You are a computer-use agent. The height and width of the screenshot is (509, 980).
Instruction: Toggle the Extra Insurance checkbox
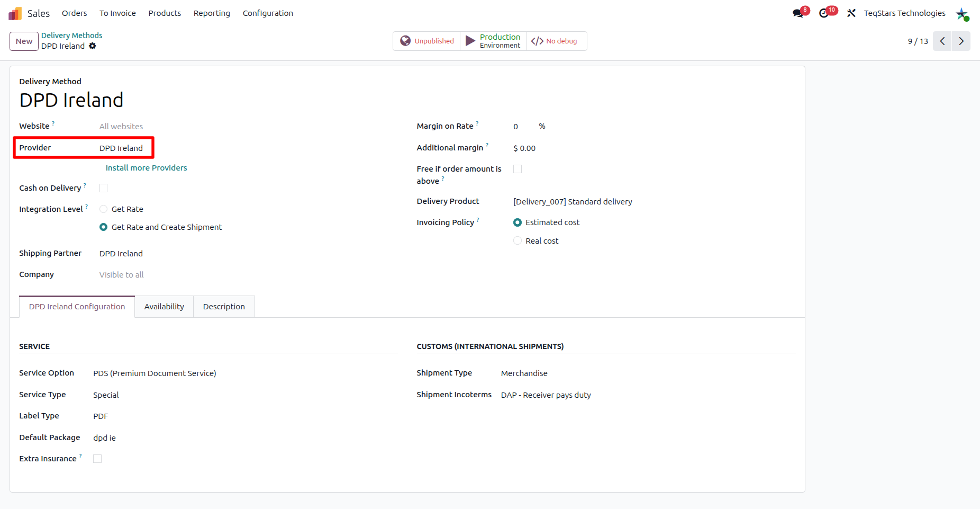(x=97, y=459)
